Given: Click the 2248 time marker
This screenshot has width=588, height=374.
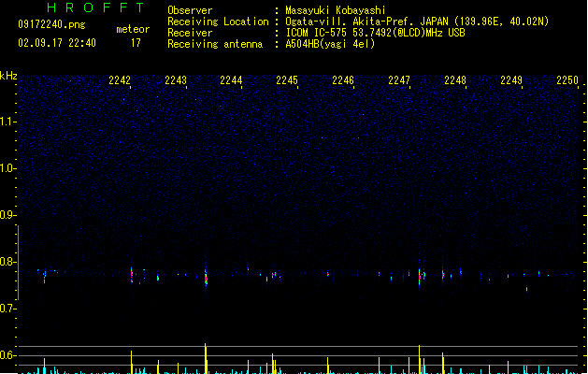Looking at the screenshot, I should tap(455, 80).
